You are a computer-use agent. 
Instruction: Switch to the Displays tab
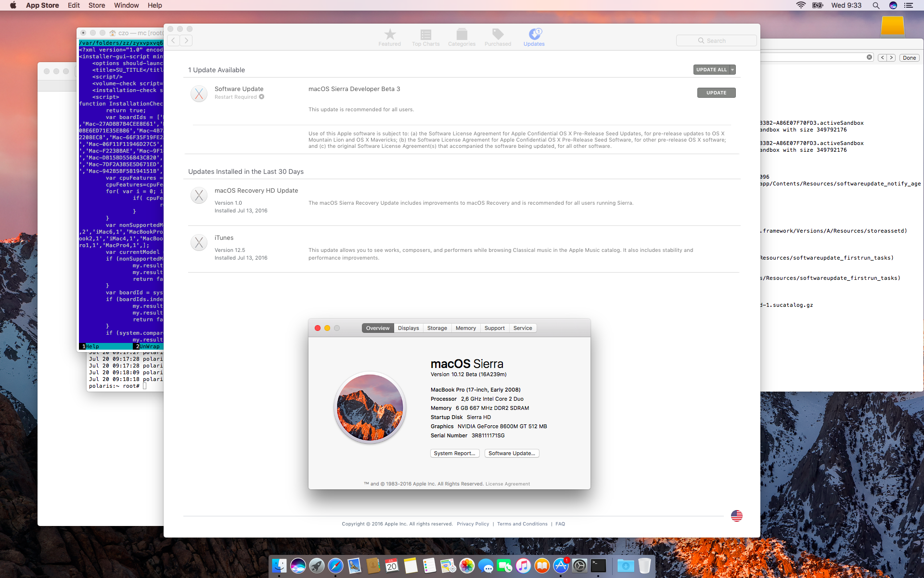(x=409, y=328)
